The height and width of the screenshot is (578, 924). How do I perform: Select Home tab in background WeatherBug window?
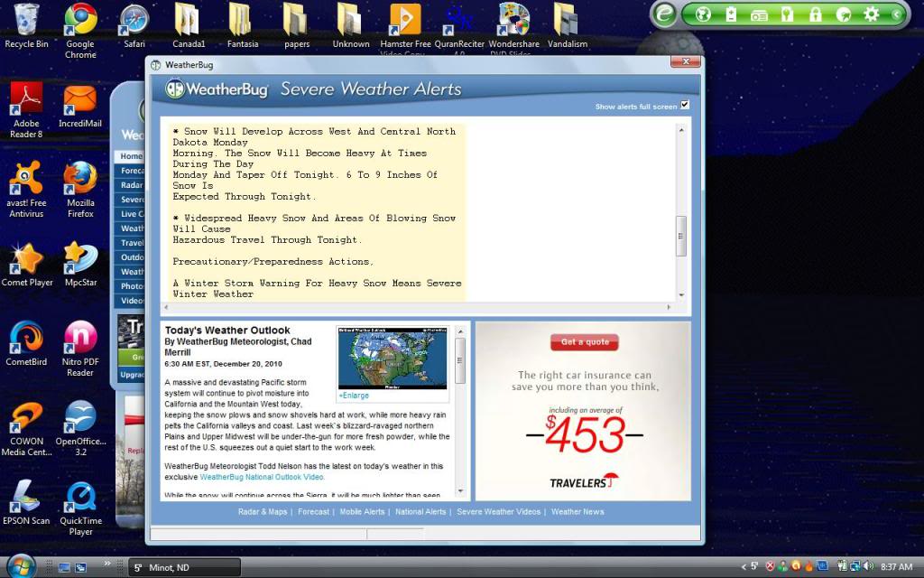(x=130, y=156)
